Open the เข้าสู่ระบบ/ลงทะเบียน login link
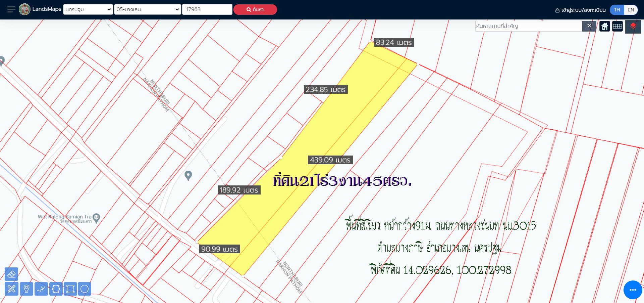 click(581, 10)
